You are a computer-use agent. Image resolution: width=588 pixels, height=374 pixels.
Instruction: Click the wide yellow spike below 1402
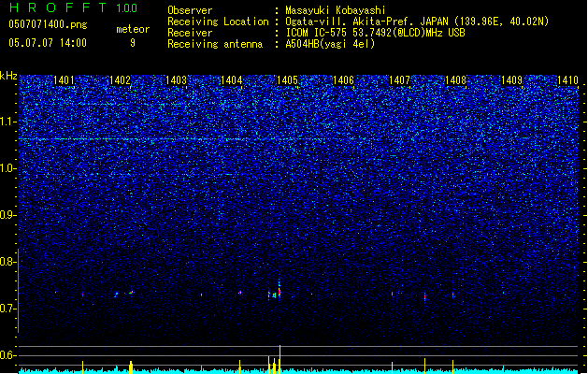[x=131, y=367]
